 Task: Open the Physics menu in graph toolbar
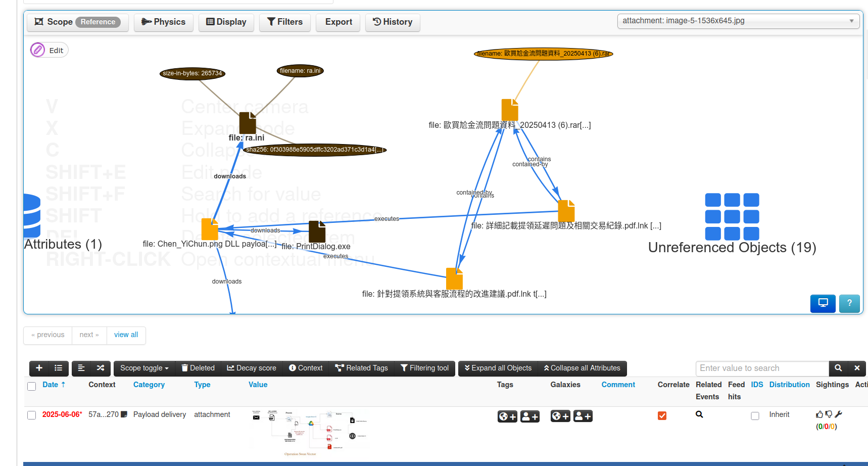[x=163, y=22]
